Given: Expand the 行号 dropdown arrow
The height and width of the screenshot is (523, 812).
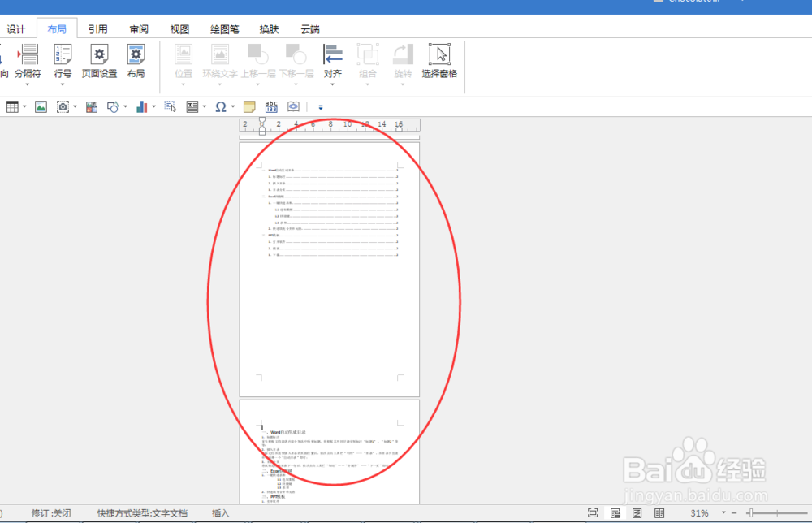Looking at the screenshot, I should coord(63,84).
